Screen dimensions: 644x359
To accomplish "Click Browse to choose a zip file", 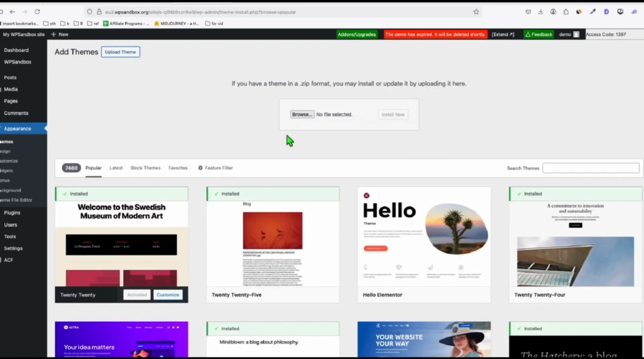I will pos(302,114).
